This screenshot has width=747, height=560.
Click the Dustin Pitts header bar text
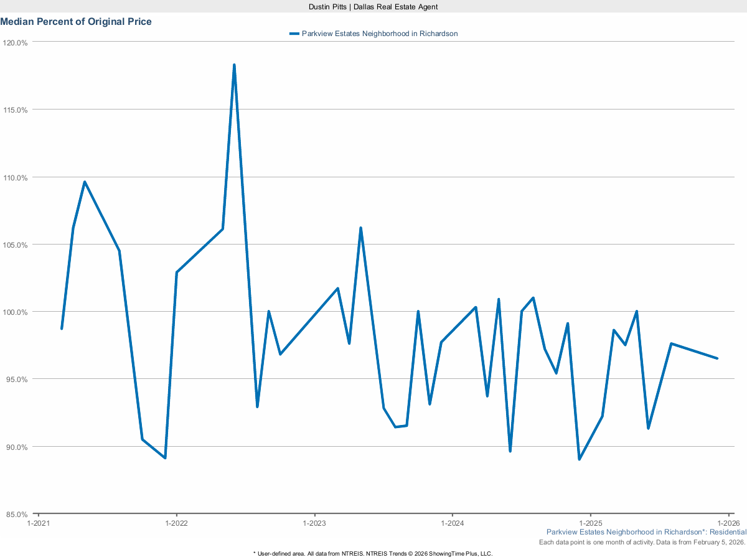[374, 6]
